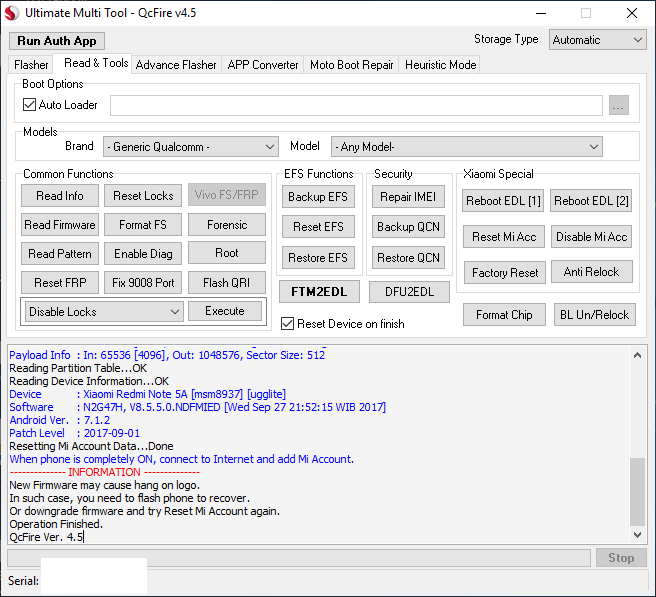This screenshot has height=597, width=656.
Task: Toggle Reset Device on finish checkbox
Action: (287, 324)
